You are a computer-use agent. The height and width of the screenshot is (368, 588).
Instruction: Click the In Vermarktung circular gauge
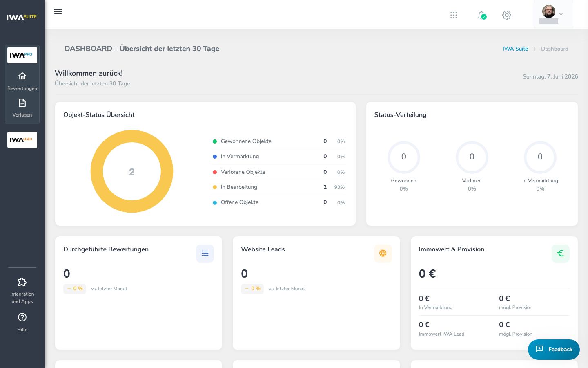(540, 157)
